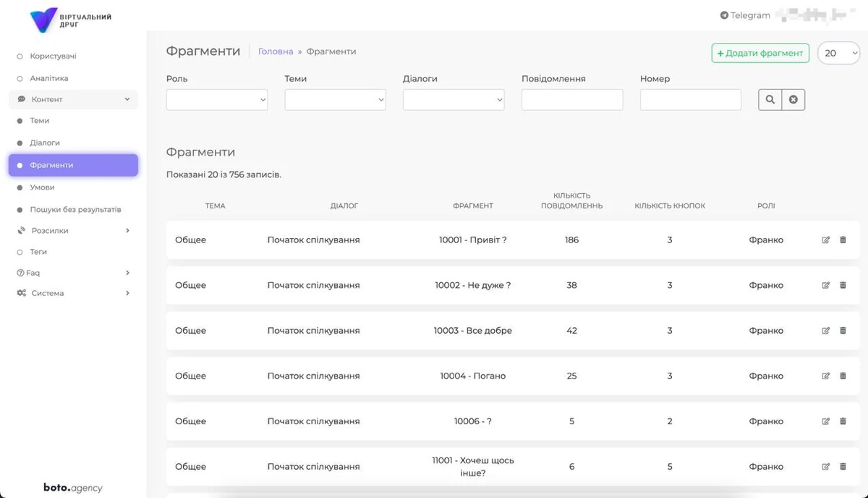Viewport: 868px width, 498px height.
Task: Click the Повідомлення filter input field
Action: 572,100
